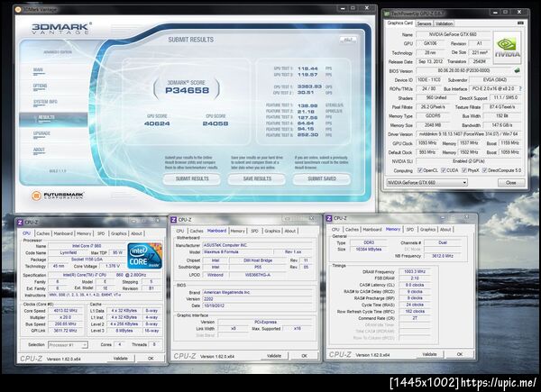Click the BIOS save icon in GPU-Z
Screen dimensions: 541x392
tap(517, 70)
